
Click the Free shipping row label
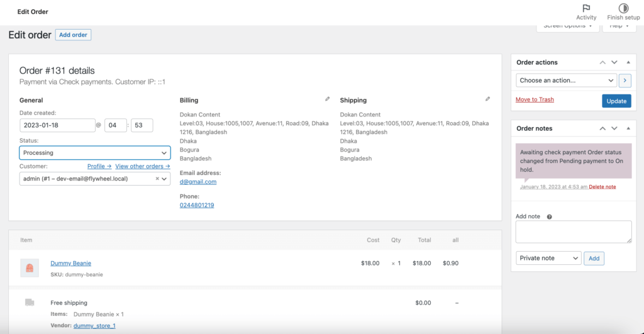(69, 303)
